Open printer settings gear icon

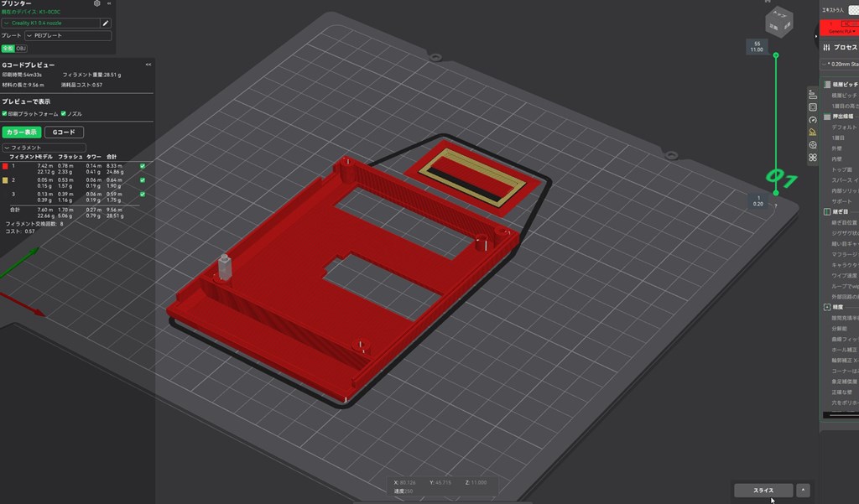point(97,3)
